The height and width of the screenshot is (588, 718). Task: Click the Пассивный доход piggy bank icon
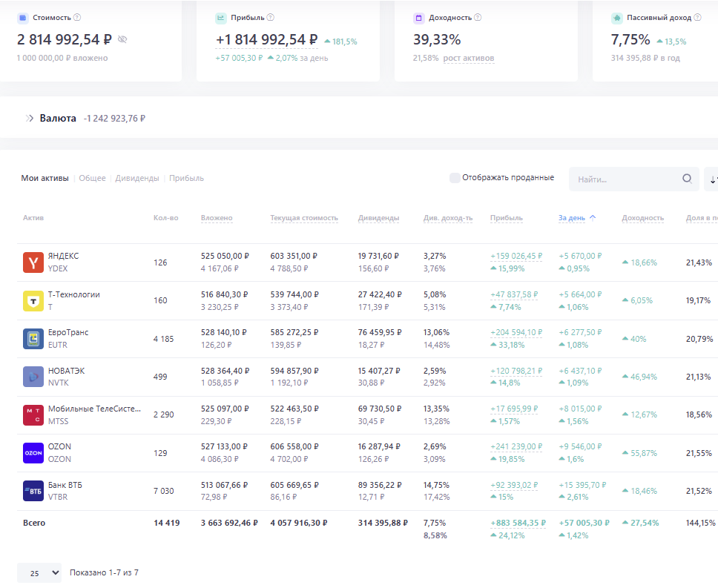(617, 18)
